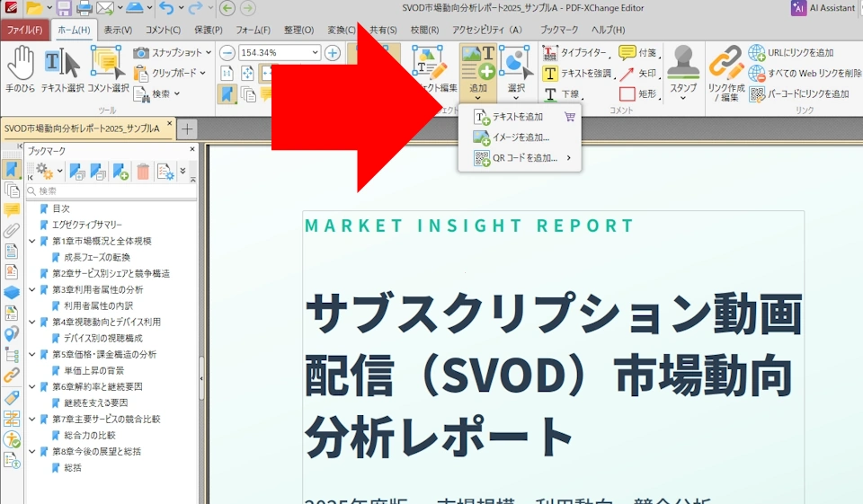Go to previous view with green back arrow

227,8
